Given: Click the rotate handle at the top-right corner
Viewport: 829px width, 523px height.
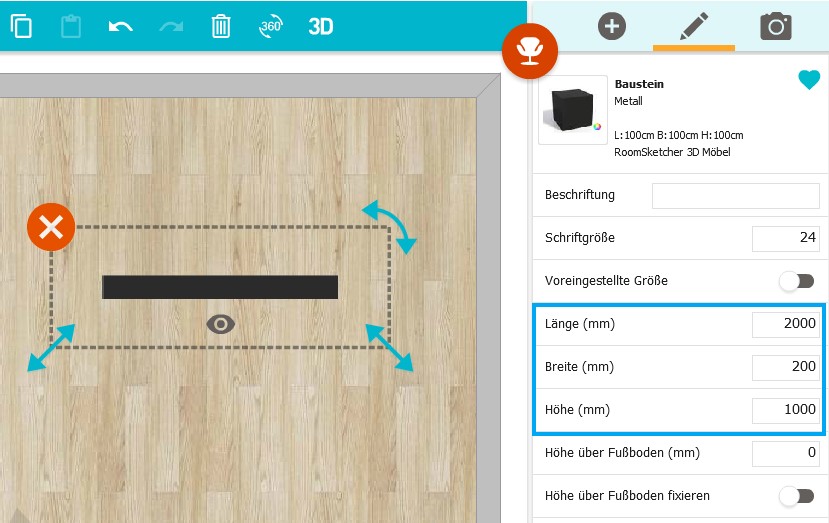Looking at the screenshot, I should pos(389,223).
